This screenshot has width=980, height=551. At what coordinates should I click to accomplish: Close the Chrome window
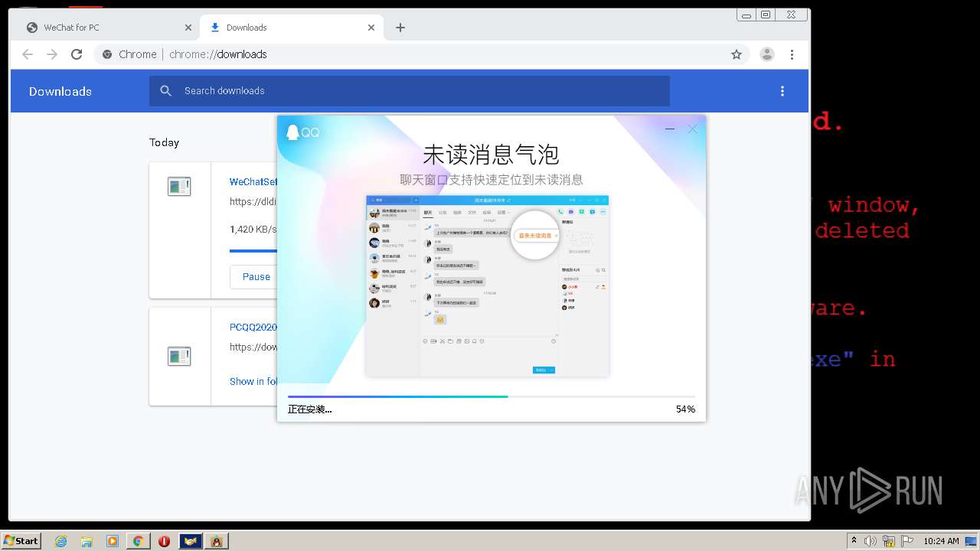pos(791,15)
